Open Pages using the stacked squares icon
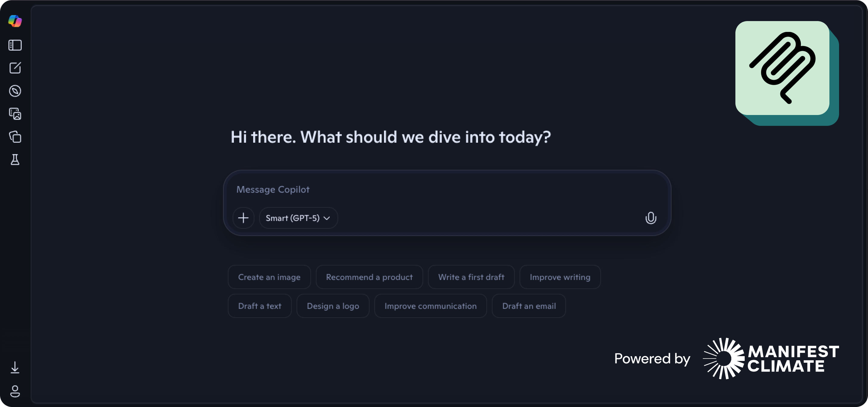Image resolution: width=868 pixels, height=407 pixels. pos(15,137)
